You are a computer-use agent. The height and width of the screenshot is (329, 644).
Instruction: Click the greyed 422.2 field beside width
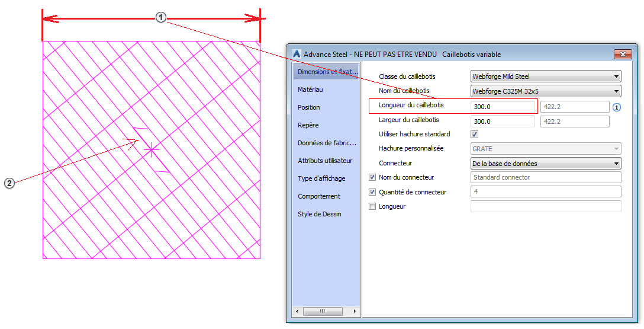tap(575, 122)
